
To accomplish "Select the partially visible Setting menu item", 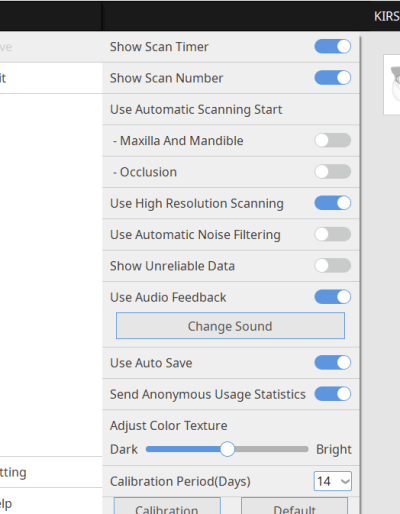I will point(51,472).
